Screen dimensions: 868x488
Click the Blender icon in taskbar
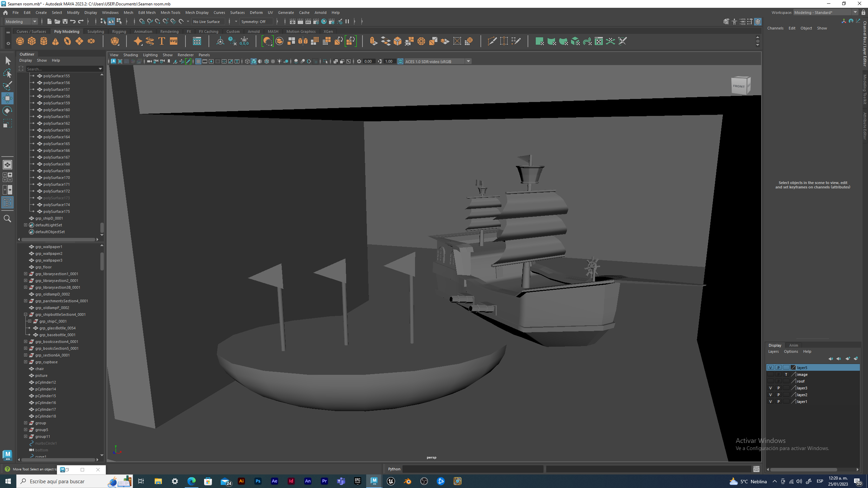(x=407, y=481)
